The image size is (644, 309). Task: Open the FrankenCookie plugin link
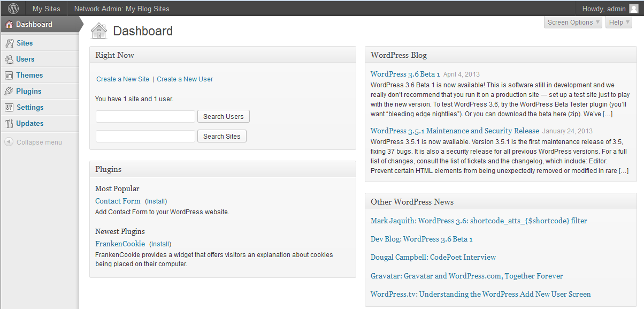(120, 244)
